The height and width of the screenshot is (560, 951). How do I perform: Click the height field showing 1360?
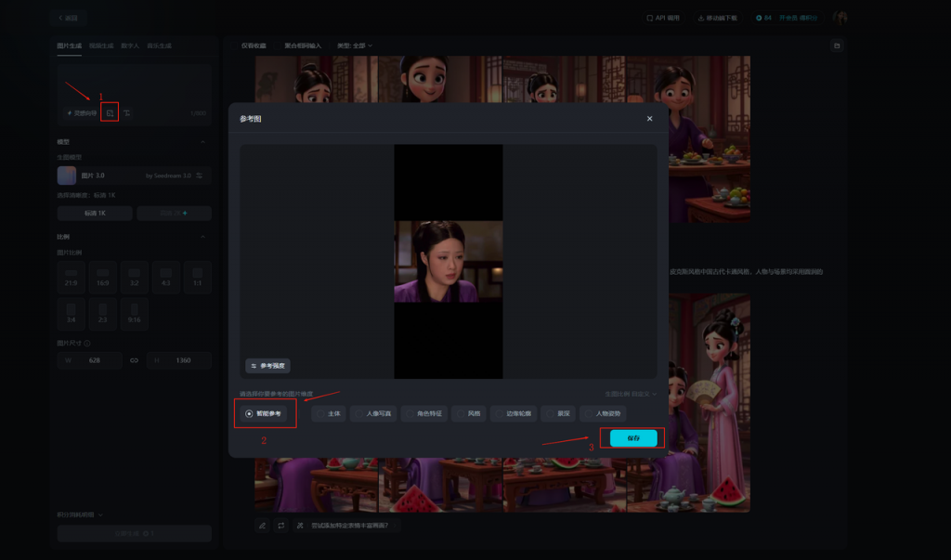pos(179,360)
